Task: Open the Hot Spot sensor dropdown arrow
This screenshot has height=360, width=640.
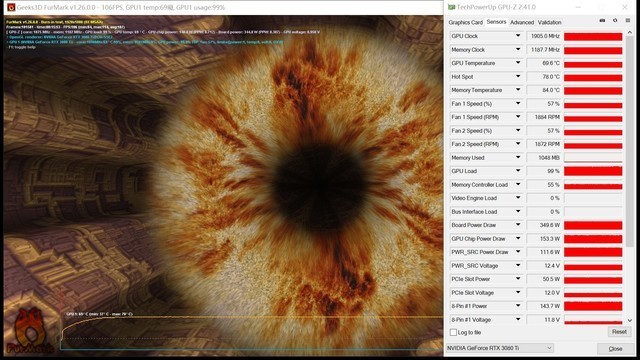Action: (518, 76)
